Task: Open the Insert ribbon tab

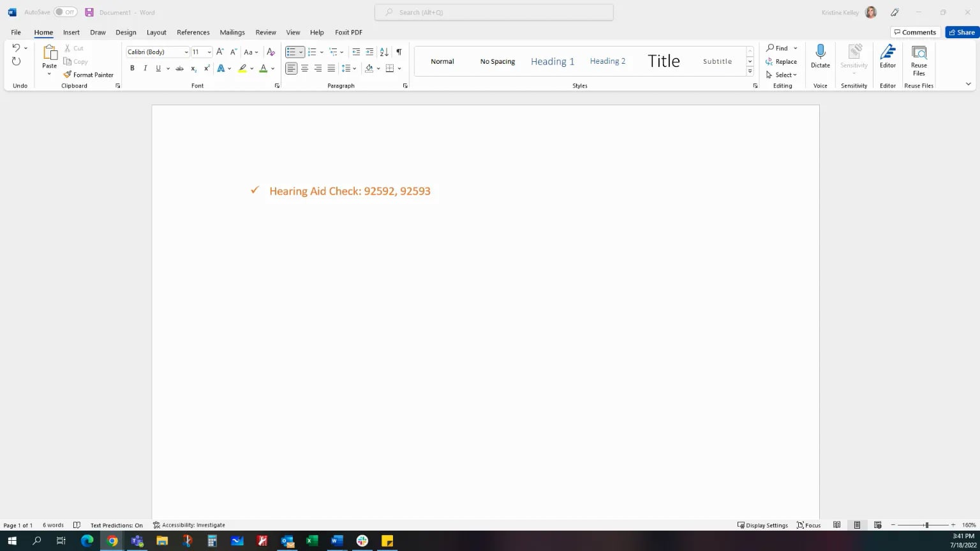Action: [71, 32]
